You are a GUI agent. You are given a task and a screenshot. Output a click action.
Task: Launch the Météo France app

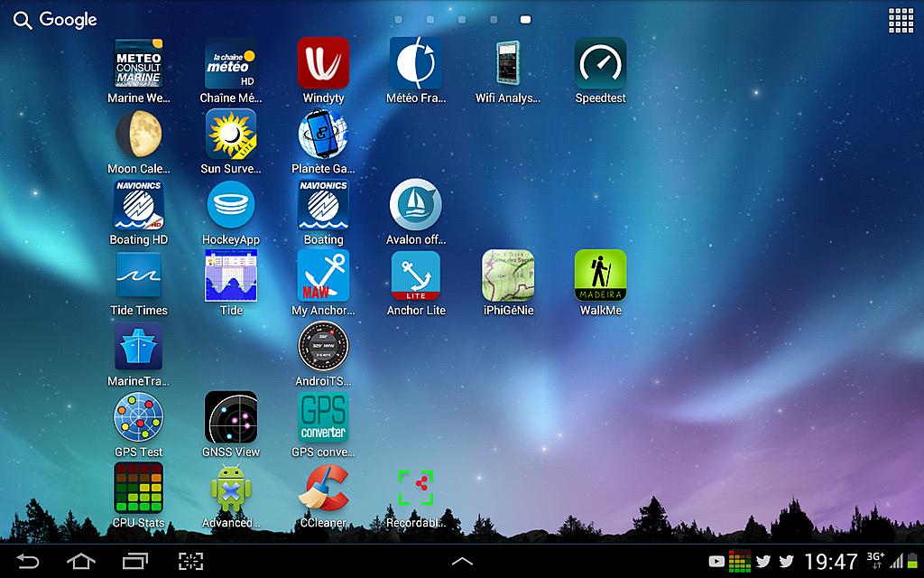415,64
